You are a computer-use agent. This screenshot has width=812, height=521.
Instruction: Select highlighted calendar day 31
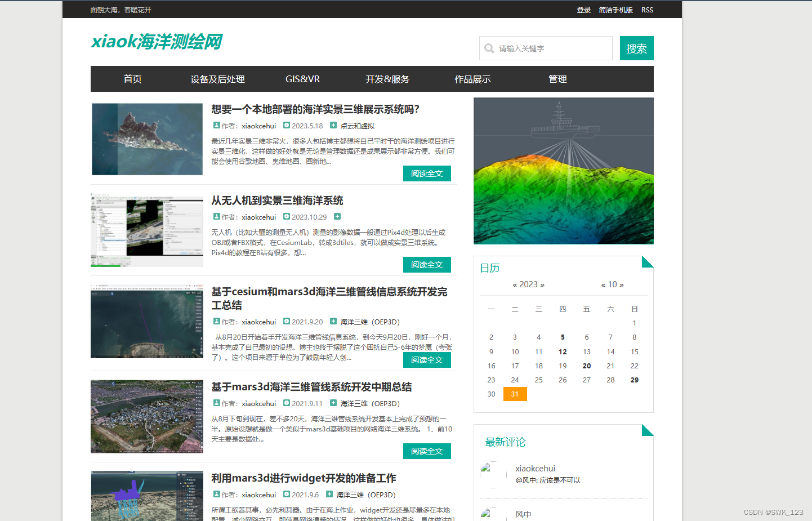515,394
